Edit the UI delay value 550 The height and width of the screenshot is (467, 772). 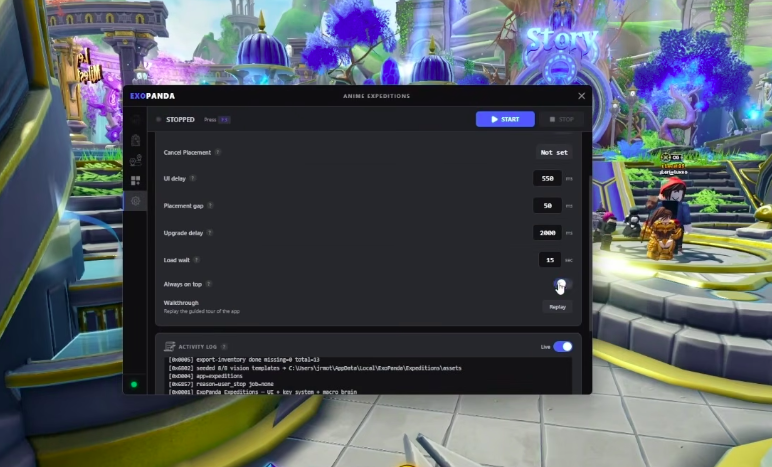pos(547,178)
